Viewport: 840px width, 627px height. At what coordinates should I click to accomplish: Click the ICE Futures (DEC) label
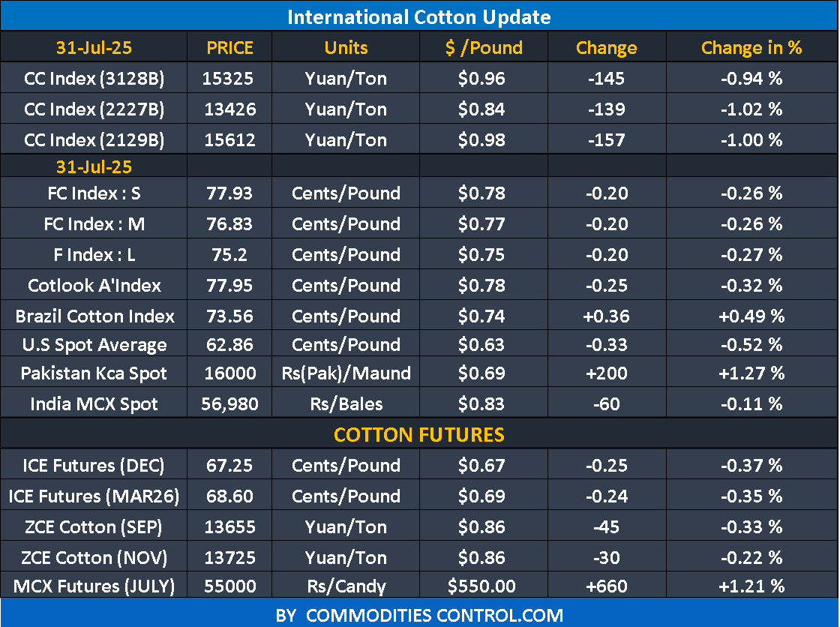coord(94,466)
